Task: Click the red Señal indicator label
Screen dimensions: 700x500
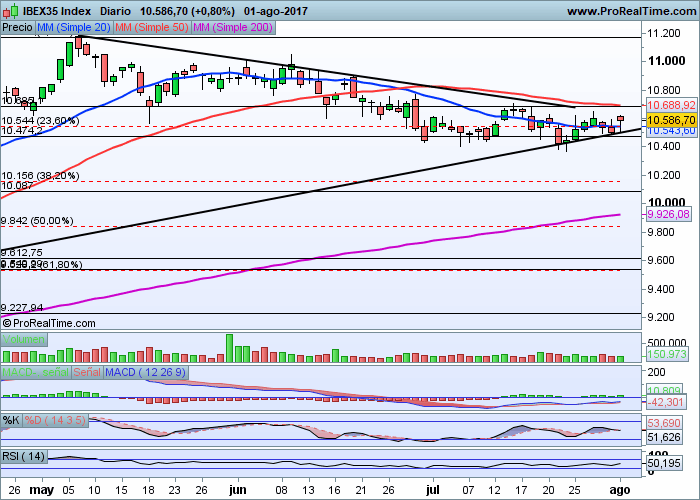Action: [87, 372]
